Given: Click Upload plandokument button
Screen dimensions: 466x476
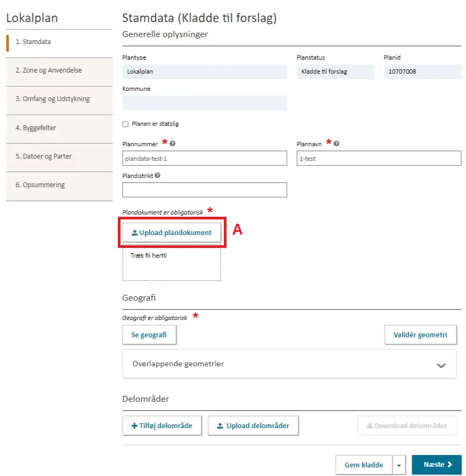Looking at the screenshot, I should click(x=172, y=233).
